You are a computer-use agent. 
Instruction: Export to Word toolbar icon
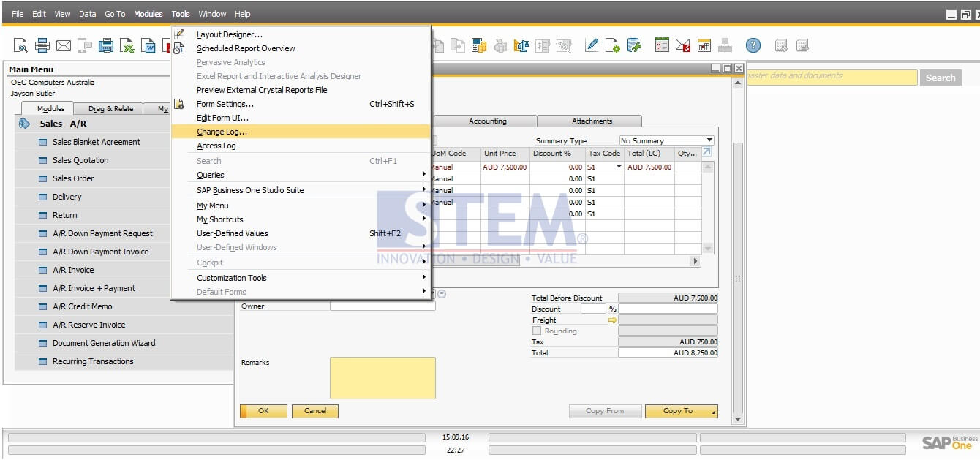pyautogui.click(x=148, y=45)
